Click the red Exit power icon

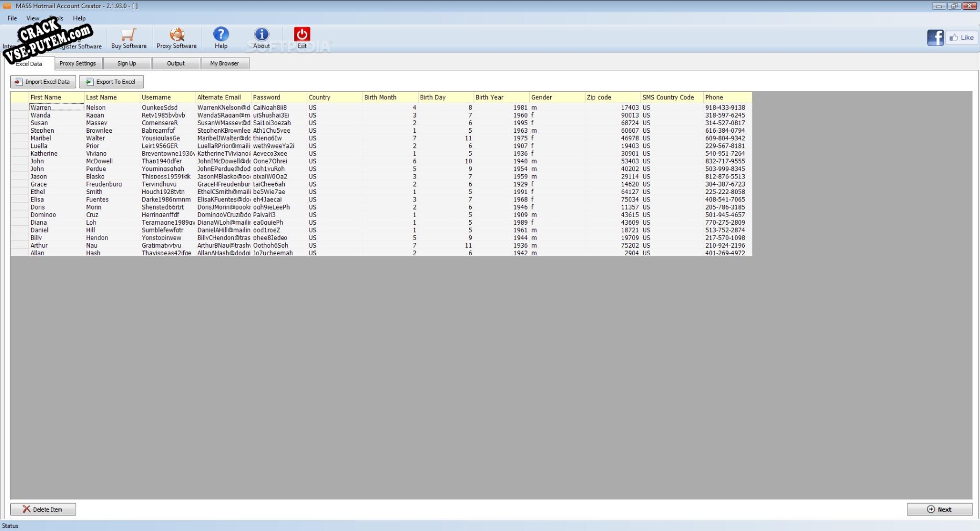(302, 34)
